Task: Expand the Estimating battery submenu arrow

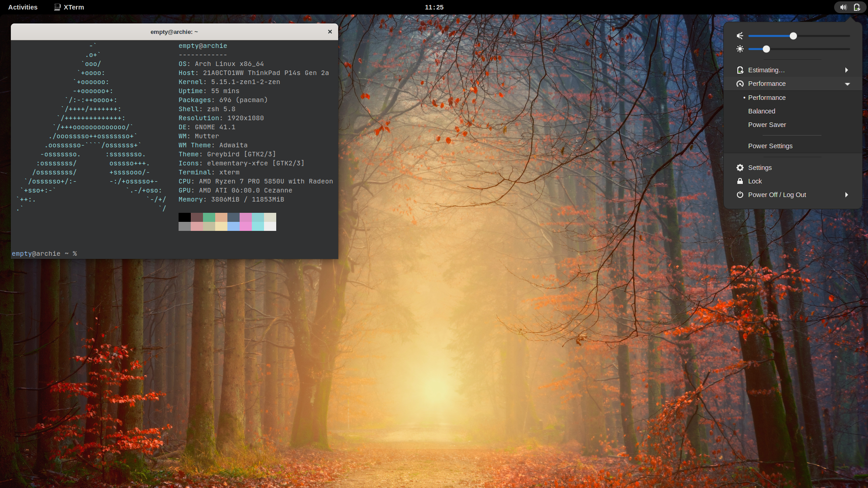Action: pos(847,70)
